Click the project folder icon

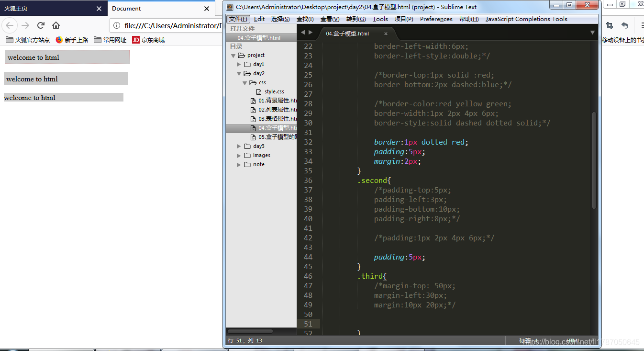pyautogui.click(x=241, y=56)
